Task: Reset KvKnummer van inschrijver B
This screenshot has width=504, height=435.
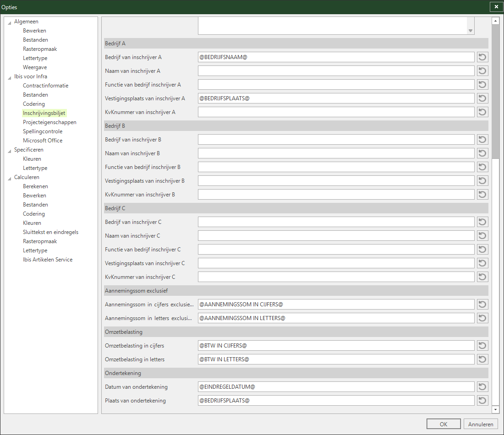Action: pos(482,194)
